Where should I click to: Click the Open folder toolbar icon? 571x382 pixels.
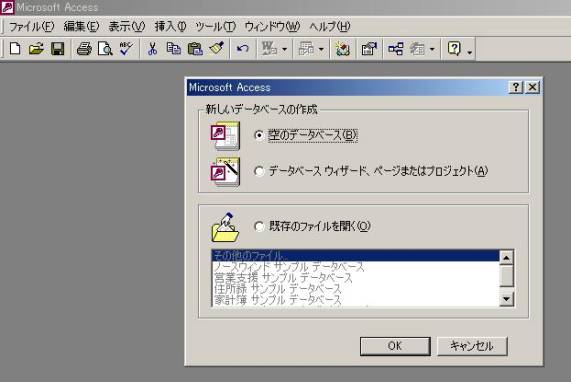(x=36, y=48)
